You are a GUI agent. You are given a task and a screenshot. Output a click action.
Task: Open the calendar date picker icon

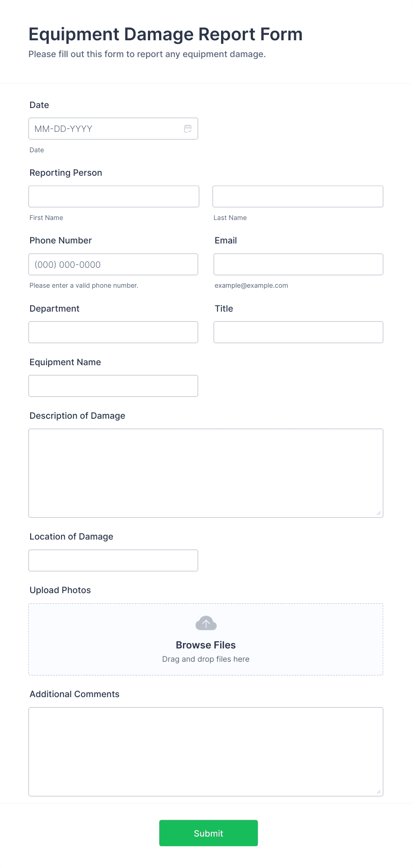(188, 129)
